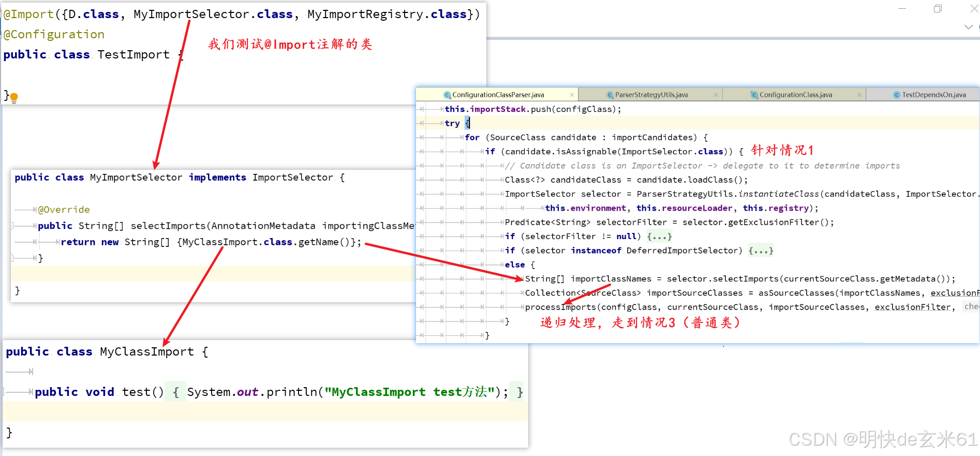Close the ConfigurationClassParser.java tab

coord(572,95)
